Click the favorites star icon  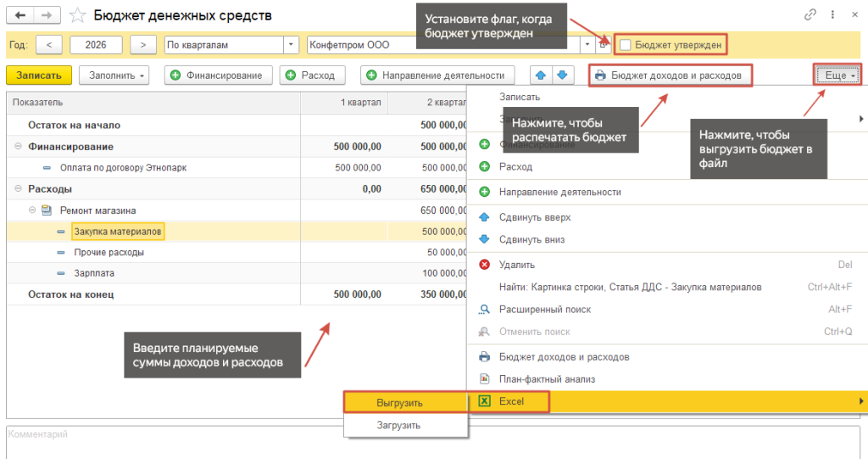pos(77,15)
